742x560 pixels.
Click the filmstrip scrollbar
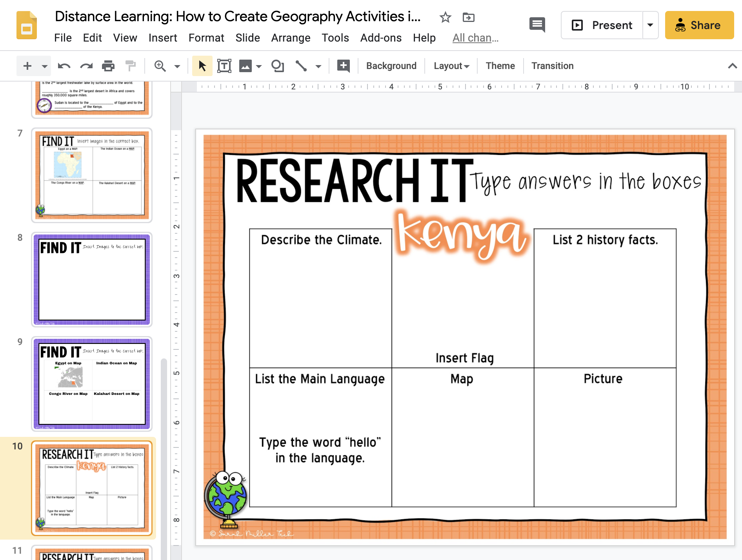click(164, 459)
